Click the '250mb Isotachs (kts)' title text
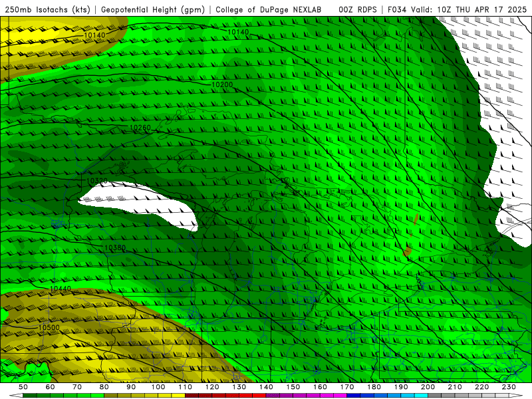This screenshot has height=399, width=532. 48,10
